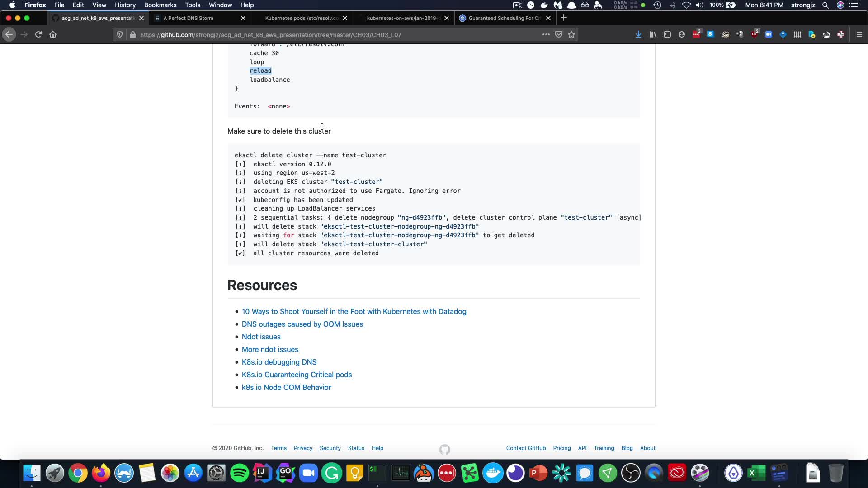Viewport: 868px width, 488px height.
Task: Go to Firefox home page
Action: click(x=53, y=34)
